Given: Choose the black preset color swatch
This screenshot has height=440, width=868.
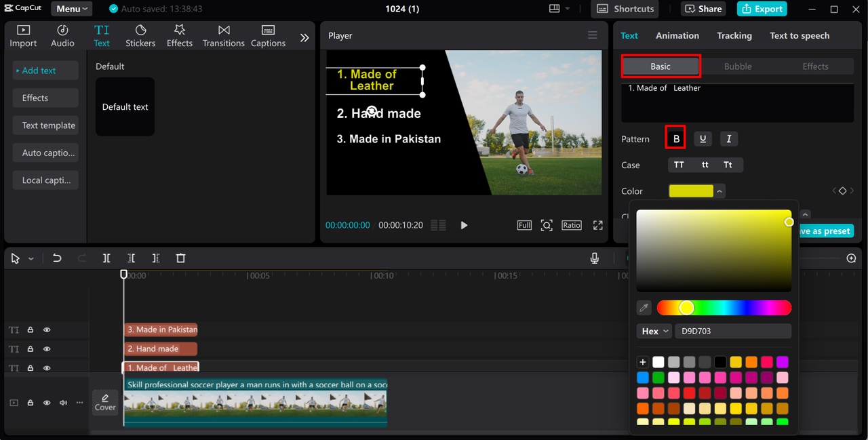Looking at the screenshot, I should 720,362.
